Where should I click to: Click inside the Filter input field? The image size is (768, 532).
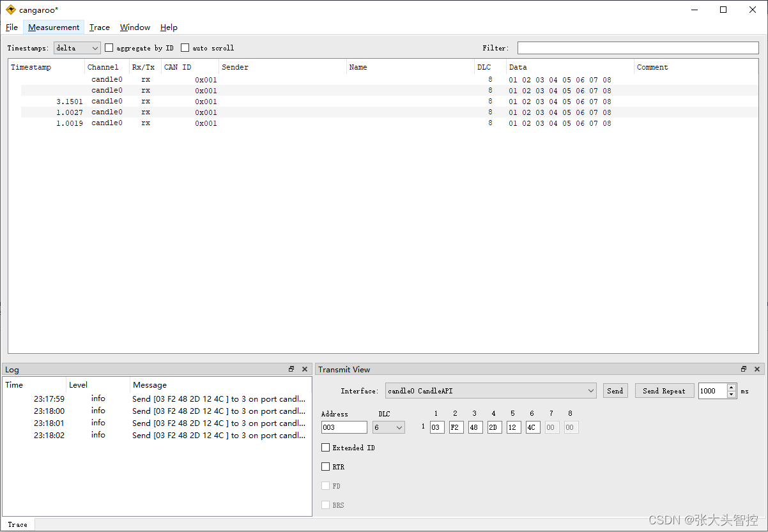636,47
